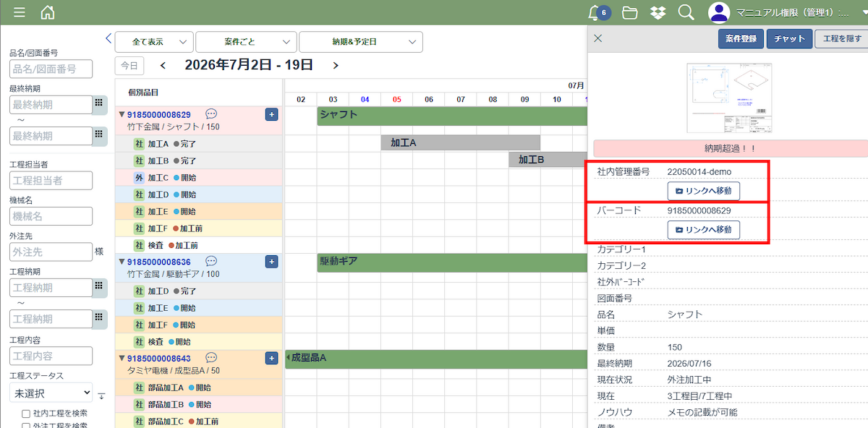Close the detail panel with X

coord(597,39)
